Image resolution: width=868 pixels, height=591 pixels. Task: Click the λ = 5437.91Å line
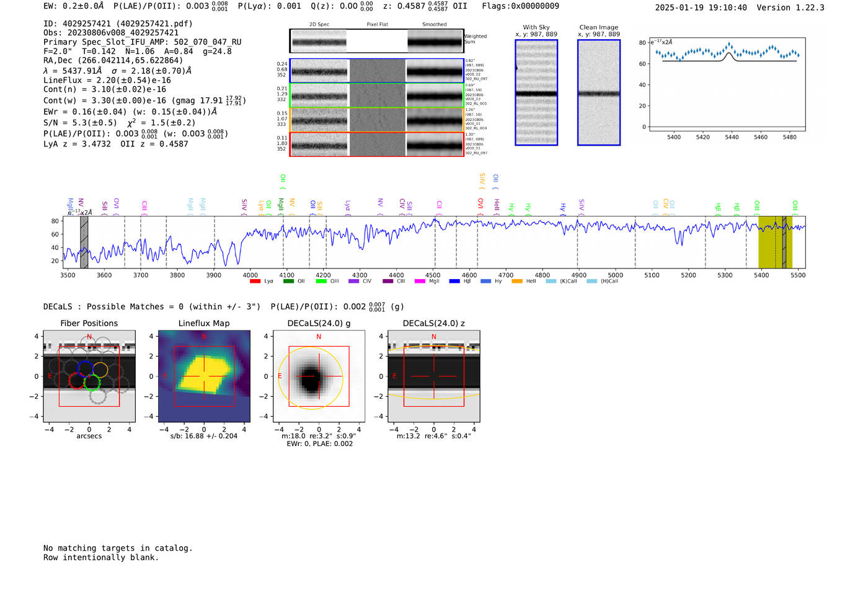click(117, 71)
